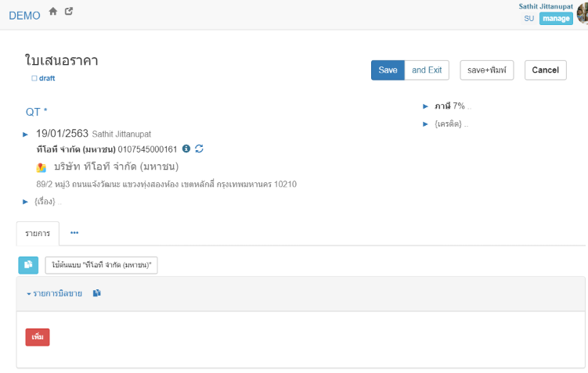
Task: Expand the date 19/01/2563 section
Action: pyautogui.click(x=26, y=134)
